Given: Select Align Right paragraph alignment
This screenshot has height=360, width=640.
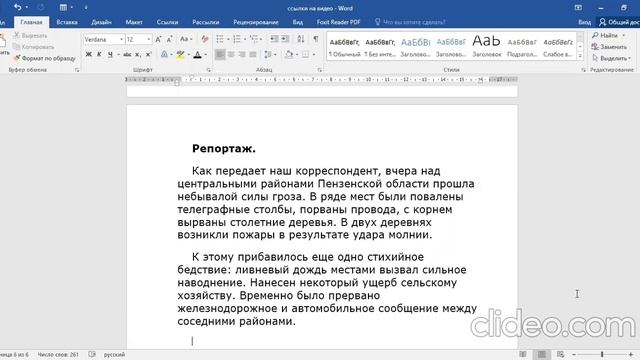Looking at the screenshot, I should point(242,54).
